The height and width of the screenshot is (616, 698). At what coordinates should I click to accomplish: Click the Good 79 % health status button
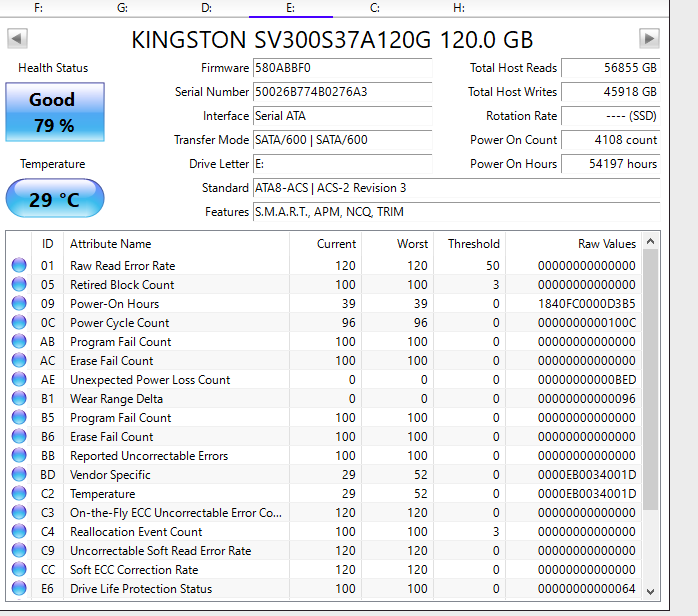click(55, 112)
